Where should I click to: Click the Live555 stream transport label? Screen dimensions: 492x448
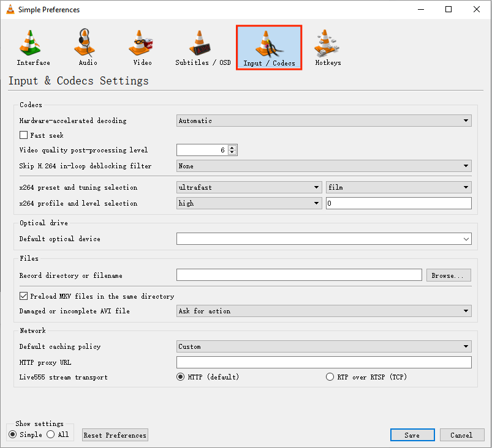tap(63, 377)
